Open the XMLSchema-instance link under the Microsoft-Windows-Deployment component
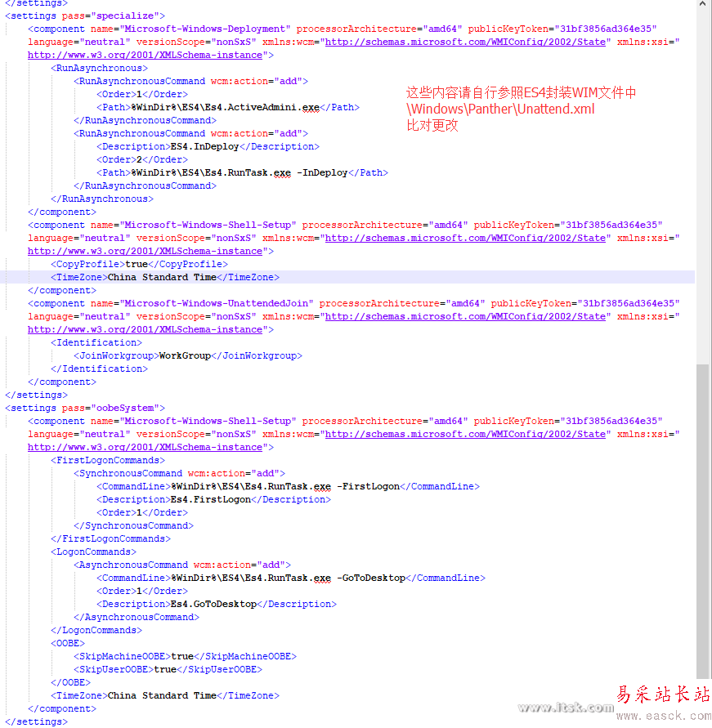 click(145, 56)
